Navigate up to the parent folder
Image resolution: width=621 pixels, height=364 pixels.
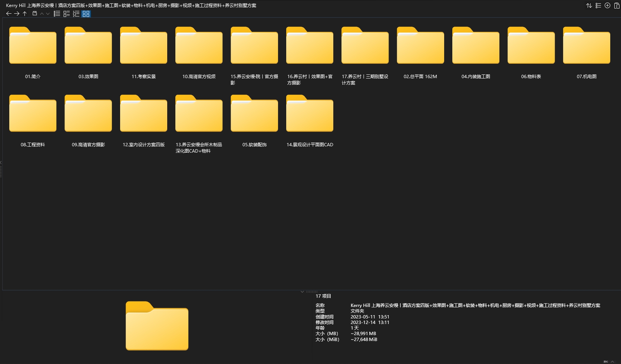[x=24, y=14]
